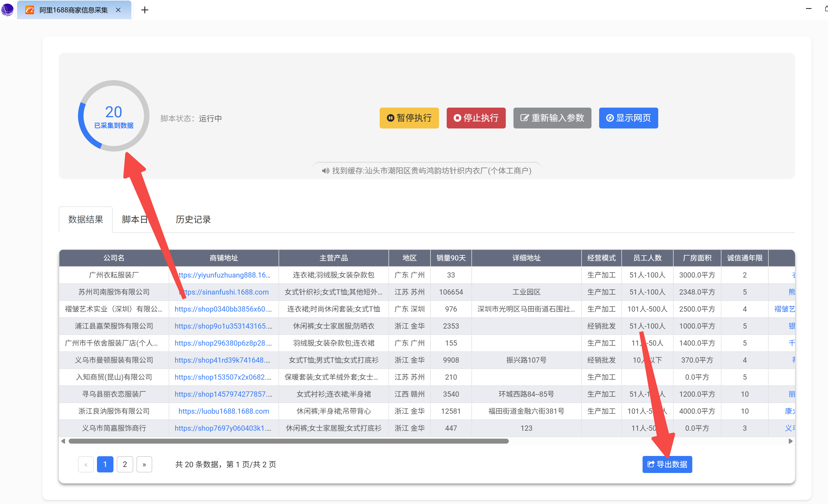The width and height of the screenshot is (828, 504).
Task: Click the address 环城西路84--85号
Action: (x=526, y=394)
